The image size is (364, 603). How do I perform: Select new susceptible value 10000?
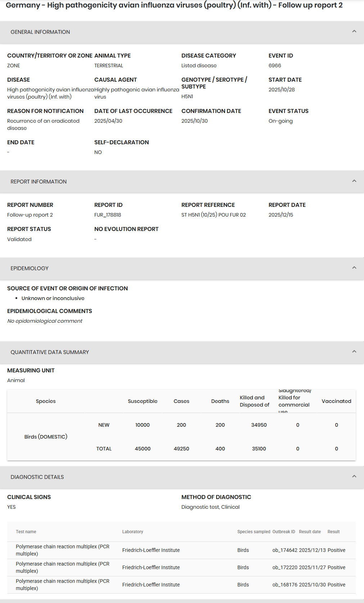(x=142, y=425)
